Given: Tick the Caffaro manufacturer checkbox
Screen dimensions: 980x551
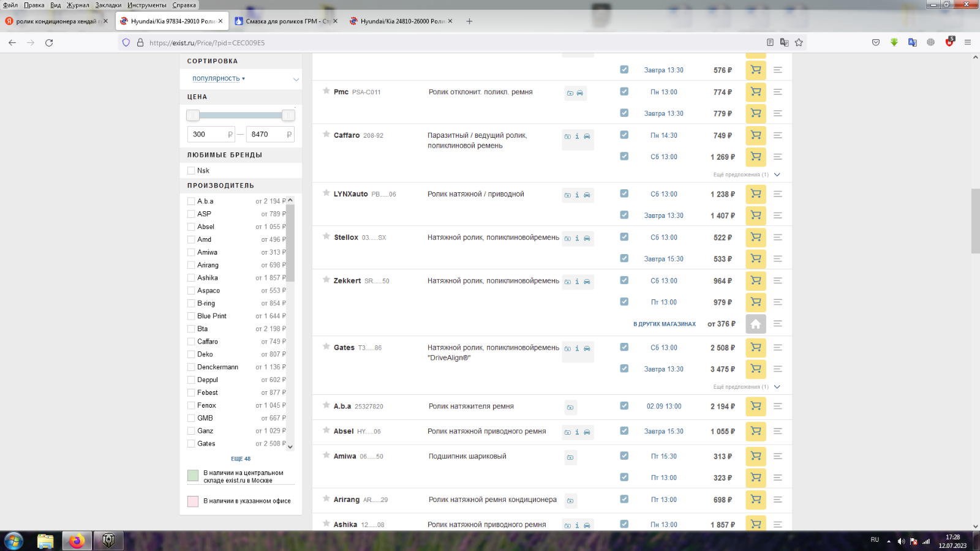Looking at the screenshot, I should point(191,342).
